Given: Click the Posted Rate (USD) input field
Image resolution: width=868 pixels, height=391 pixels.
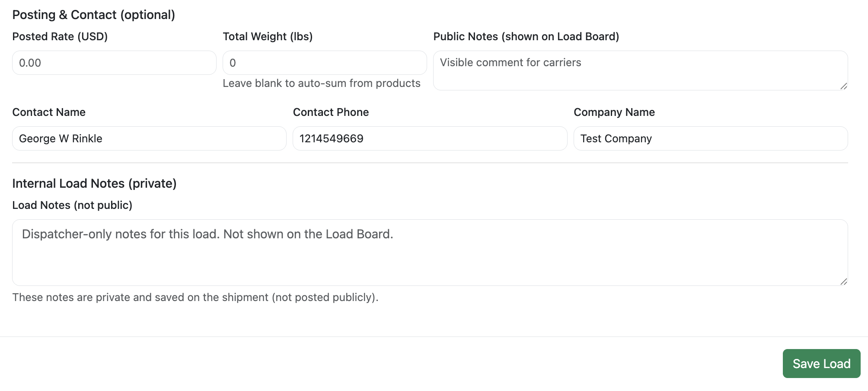Looking at the screenshot, I should (114, 63).
